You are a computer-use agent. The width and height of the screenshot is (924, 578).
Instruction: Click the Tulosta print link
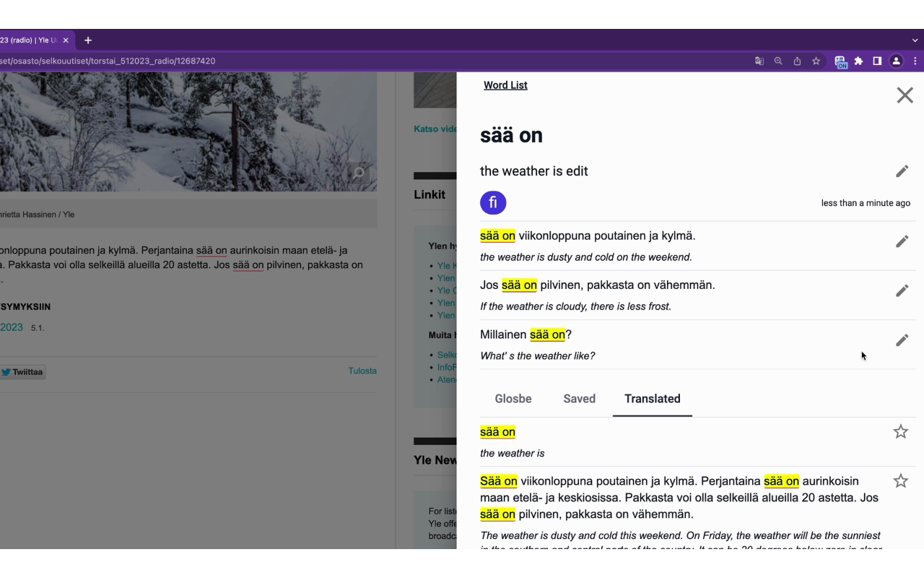pyautogui.click(x=362, y=371)
